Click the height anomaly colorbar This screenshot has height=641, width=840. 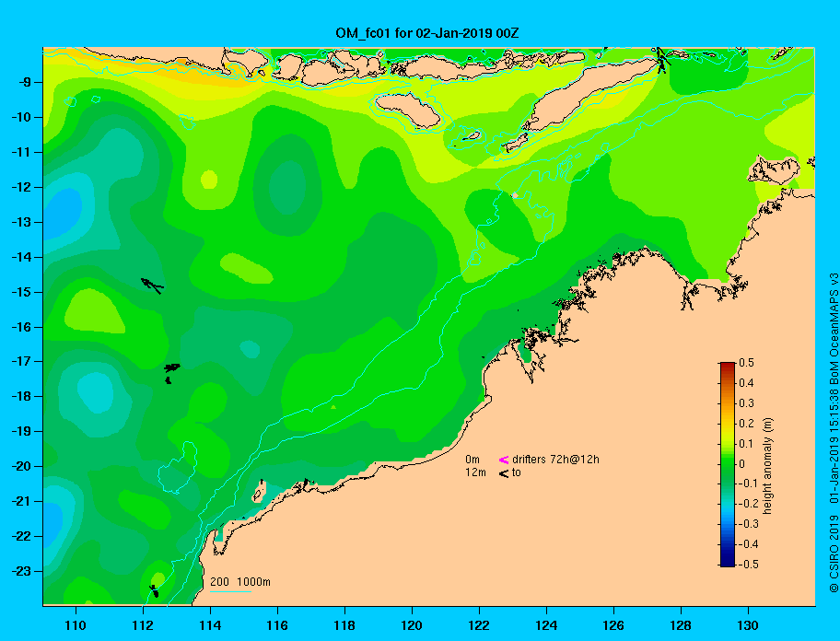728,464
